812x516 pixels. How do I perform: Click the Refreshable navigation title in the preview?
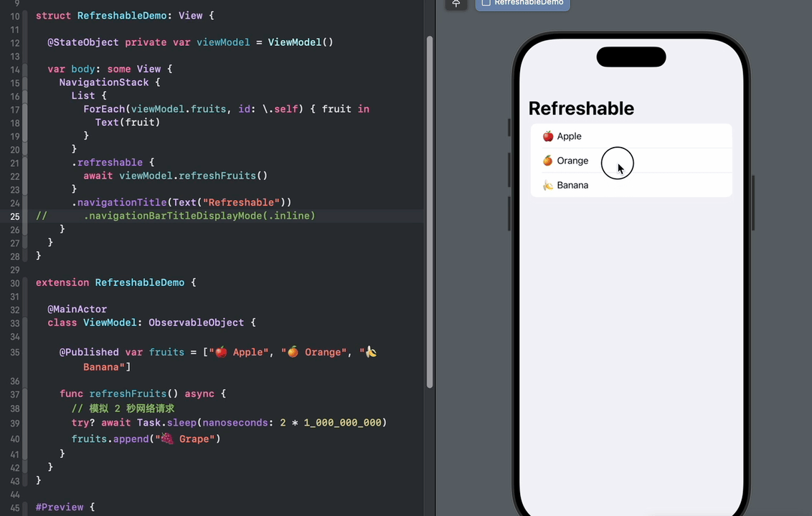point(581,108)
